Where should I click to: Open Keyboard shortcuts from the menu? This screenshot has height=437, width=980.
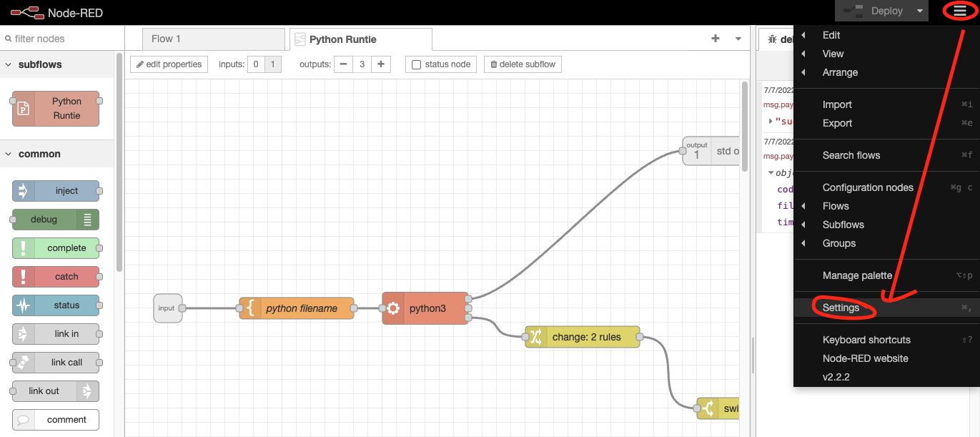click(x=886, y=340)
